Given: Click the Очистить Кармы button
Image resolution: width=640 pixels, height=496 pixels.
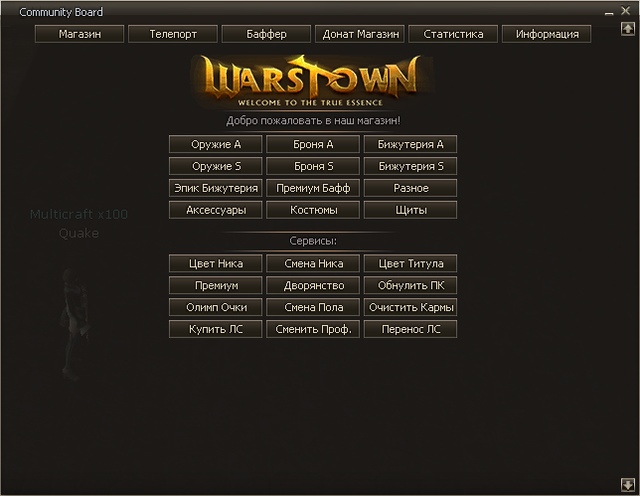Looking at the screenshot, I should tap(410, 307).
